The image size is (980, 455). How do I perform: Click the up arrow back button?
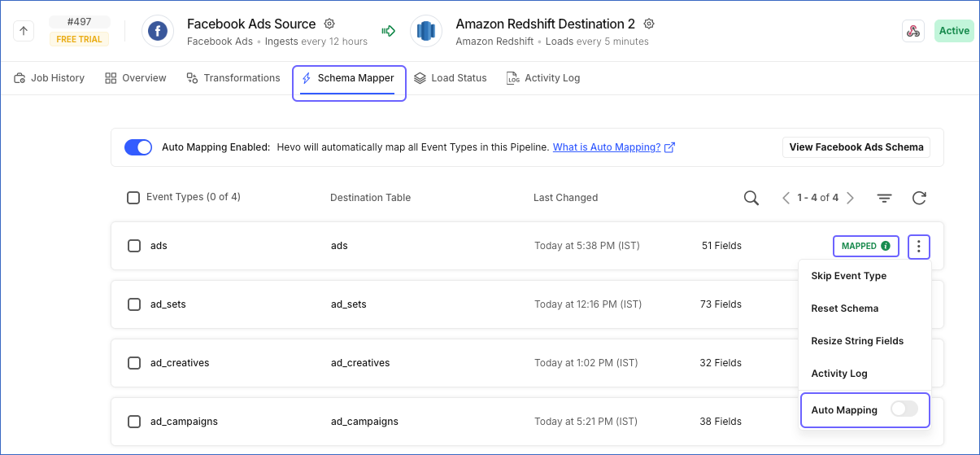[24, 31]
